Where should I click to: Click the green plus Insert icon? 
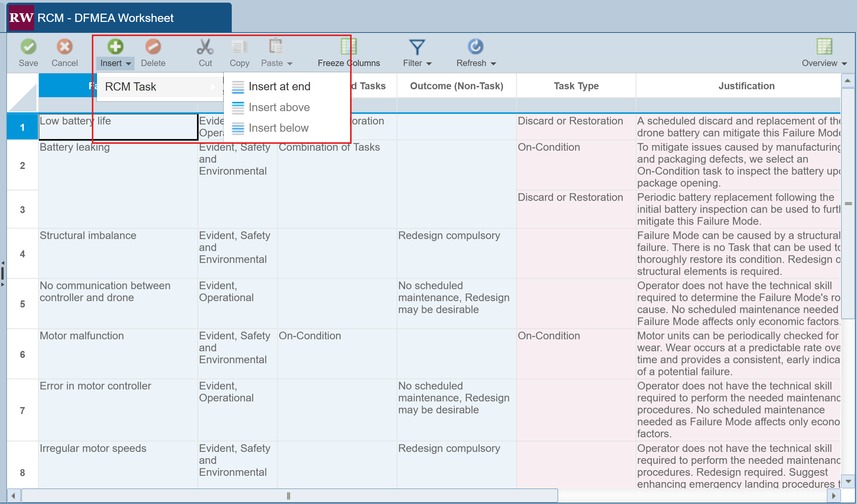[115, 46]
